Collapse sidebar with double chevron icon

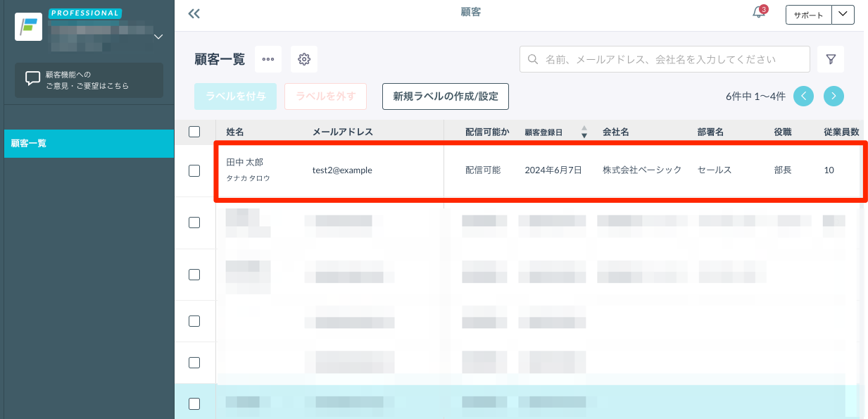point(194,13)
